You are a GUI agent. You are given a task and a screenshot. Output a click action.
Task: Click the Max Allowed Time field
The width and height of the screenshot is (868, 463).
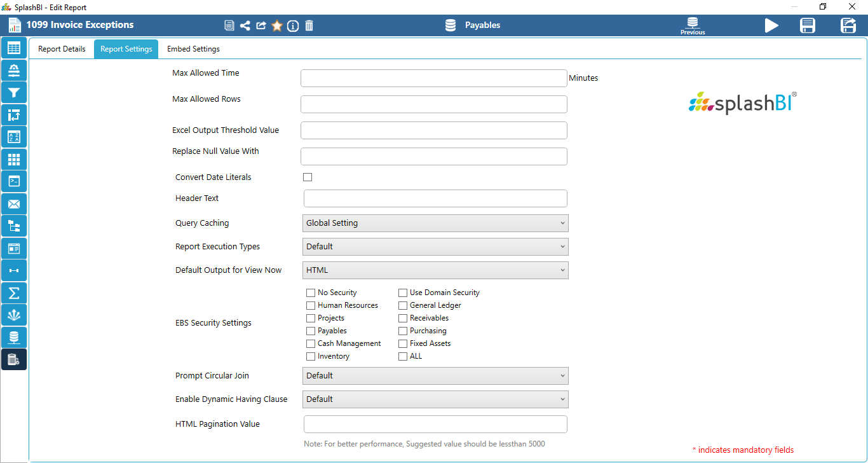coord(434,78)
